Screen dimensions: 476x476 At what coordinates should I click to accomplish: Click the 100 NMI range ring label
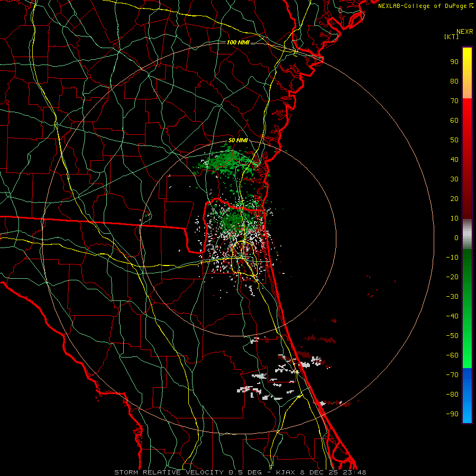238,42
